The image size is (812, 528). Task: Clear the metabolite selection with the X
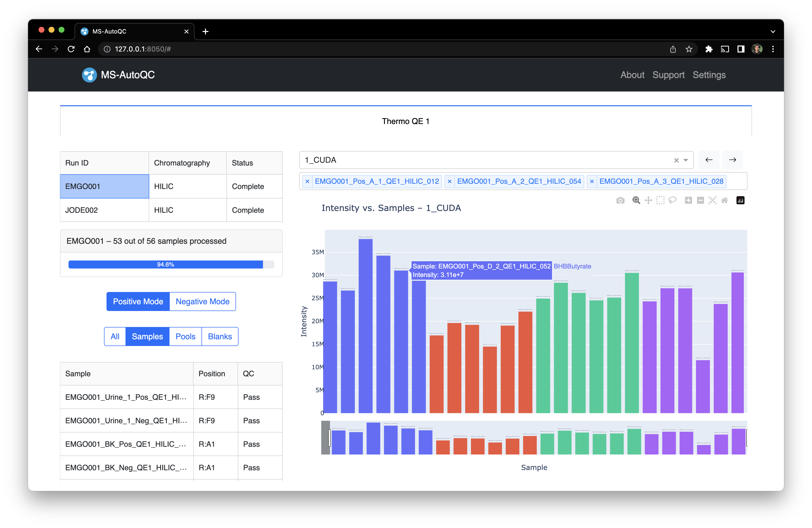[676, 160]
